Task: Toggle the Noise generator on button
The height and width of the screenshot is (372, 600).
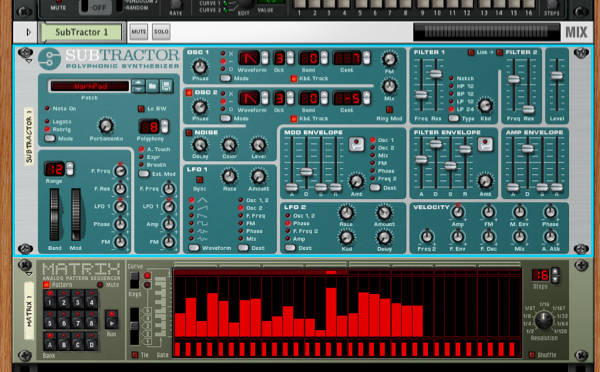Action: (189, 133)
